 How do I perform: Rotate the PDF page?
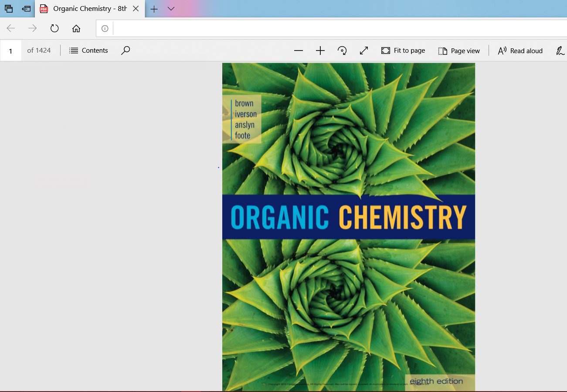(342, 51)
